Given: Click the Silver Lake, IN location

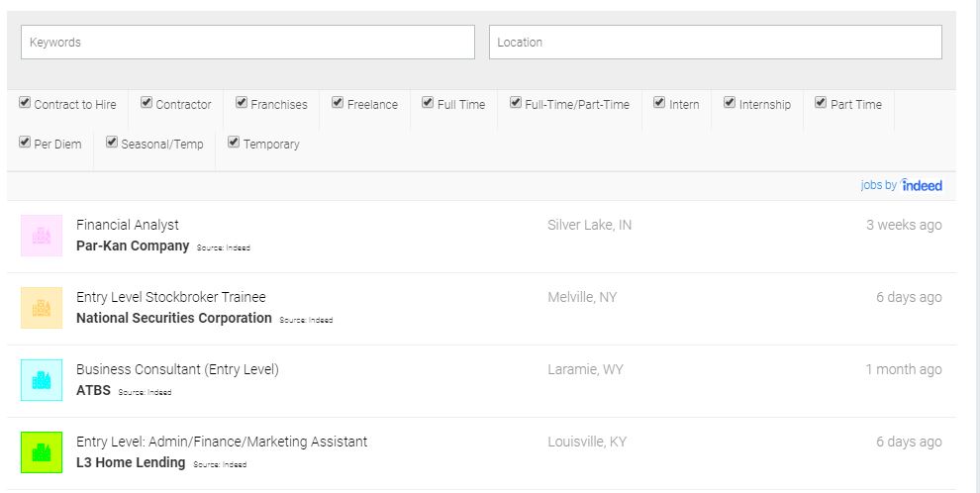Looking at the screenshot, I should [589, 225].
